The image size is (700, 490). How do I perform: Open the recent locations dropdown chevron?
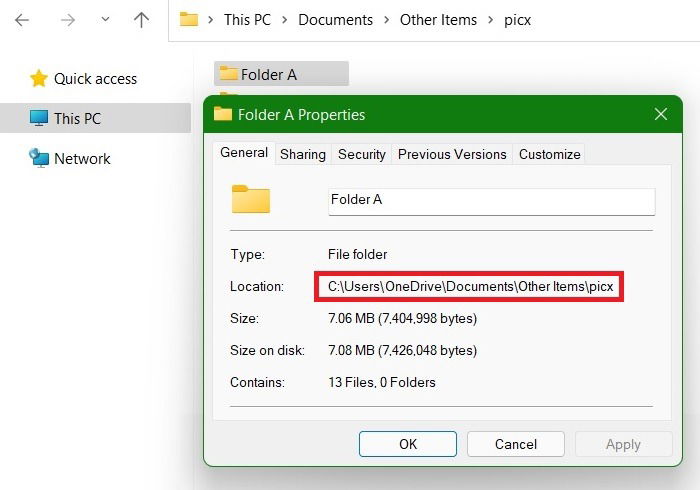(x=105, y=19)
